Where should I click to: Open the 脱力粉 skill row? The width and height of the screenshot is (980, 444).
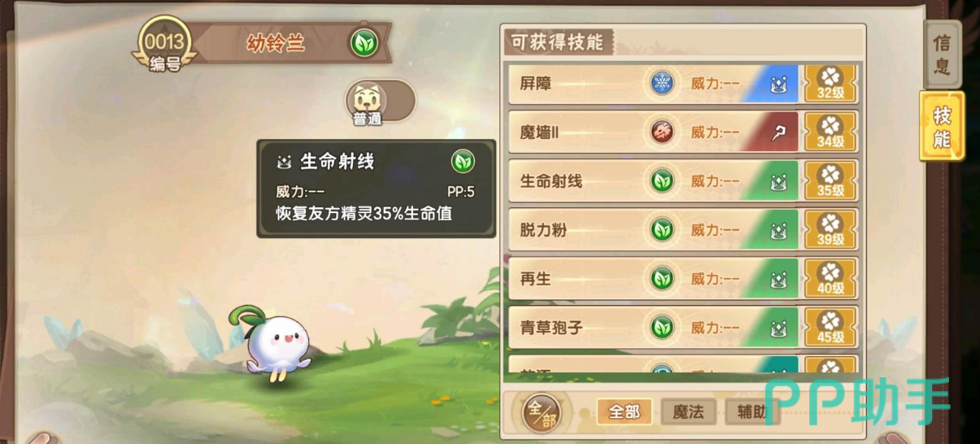pyautogui.click(x=655, y=230)
